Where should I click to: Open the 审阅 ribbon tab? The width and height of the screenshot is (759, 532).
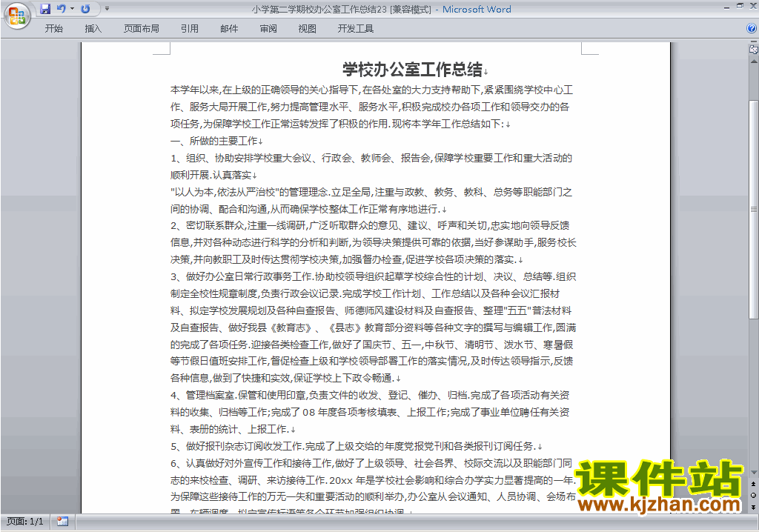click(268, 29)
